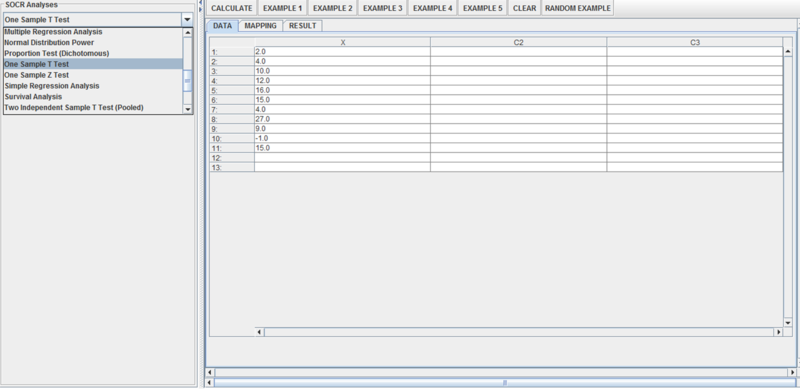Click data table vertical scroll-down arrow
800x391 pixels.
[x=788, y=323]
